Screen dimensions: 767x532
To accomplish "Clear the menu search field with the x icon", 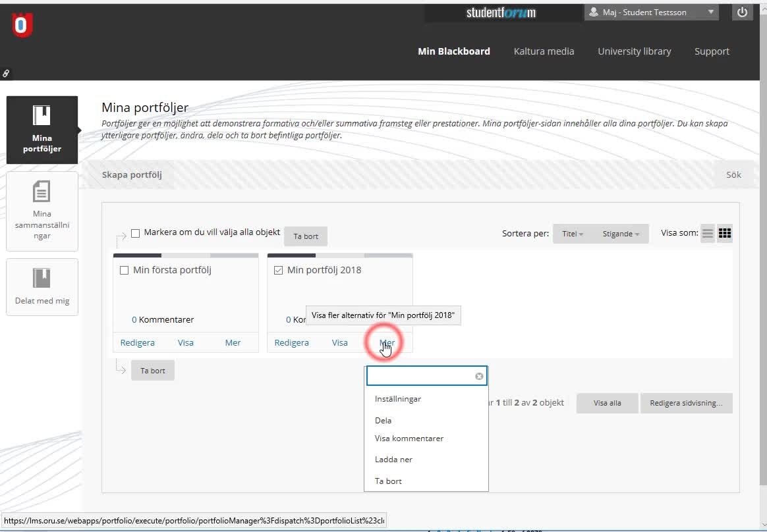I will 480,376.
